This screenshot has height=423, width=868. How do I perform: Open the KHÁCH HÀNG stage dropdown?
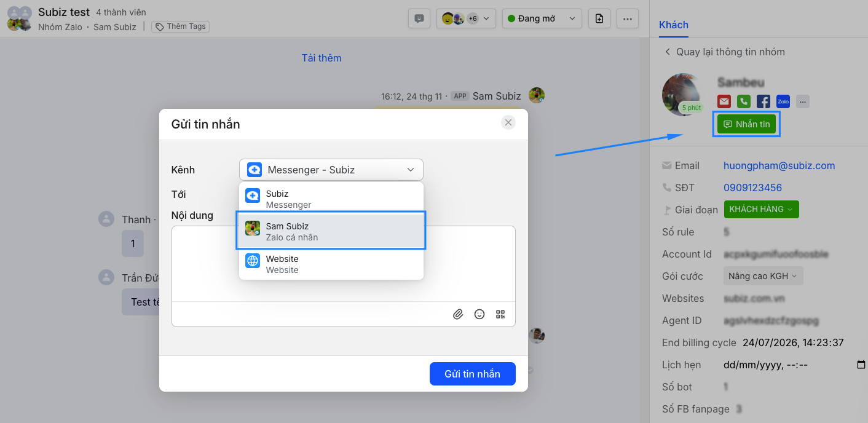click(761, 209)
